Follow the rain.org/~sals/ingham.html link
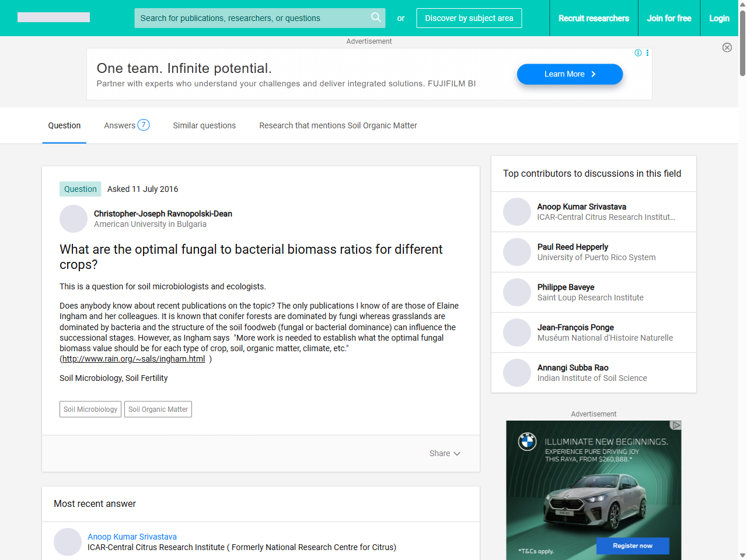This screenshot has height=560, width=747. [132, 359]
